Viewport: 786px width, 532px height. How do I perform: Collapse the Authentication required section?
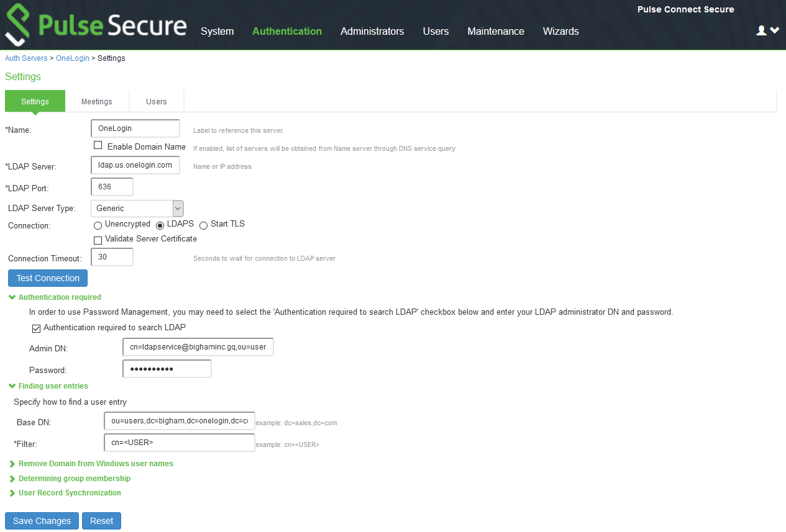(55, 297)
